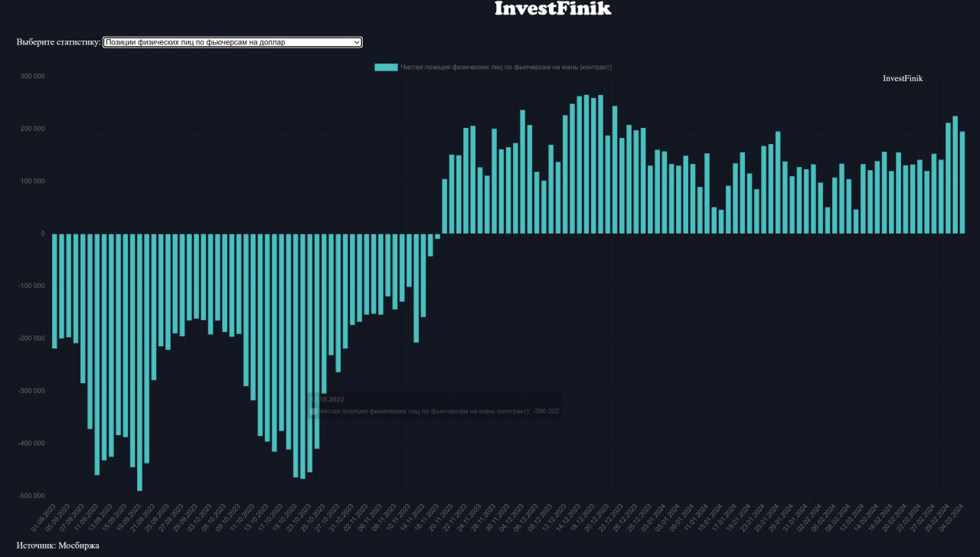The height and width of the screenshot is (557, 980).
Task: Select the first bar, dated 01.09.2023
Action: [x=55, y=291]
